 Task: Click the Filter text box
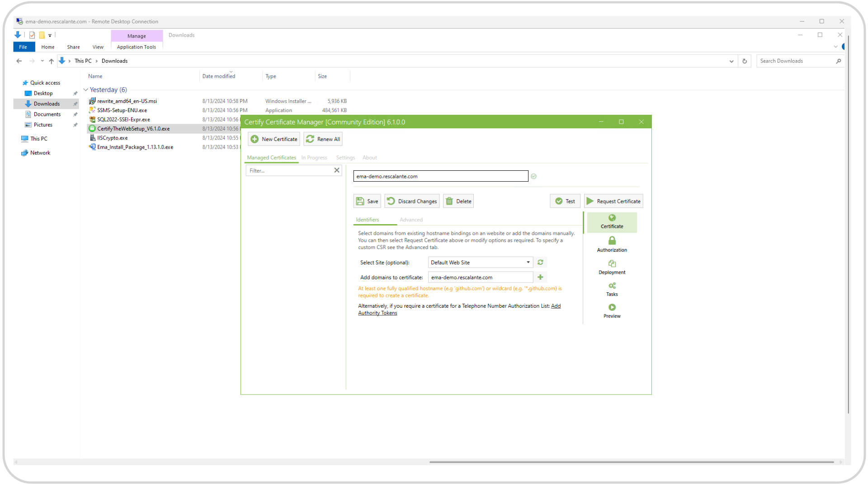tap(288, 170)
